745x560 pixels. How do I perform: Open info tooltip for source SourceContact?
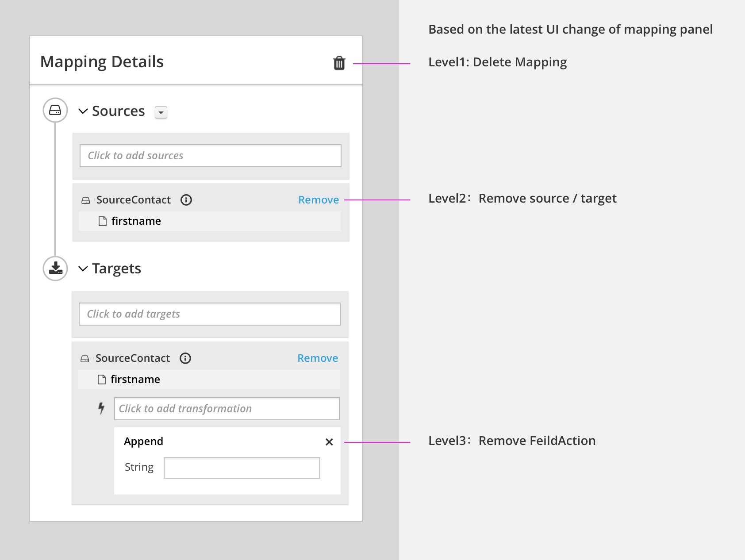tap(186, 200)
